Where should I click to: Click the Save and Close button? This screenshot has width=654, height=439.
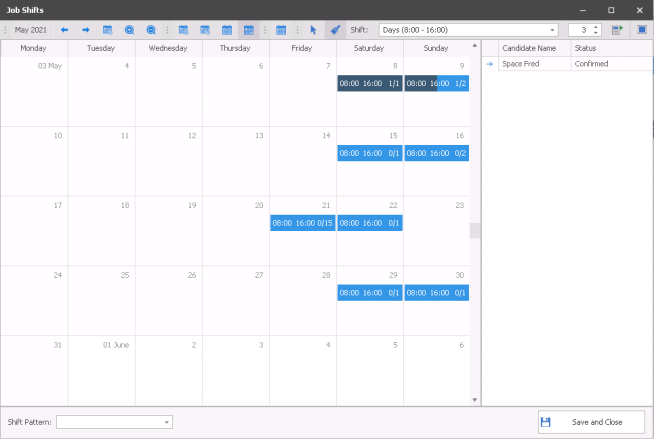tap(591, 422)
